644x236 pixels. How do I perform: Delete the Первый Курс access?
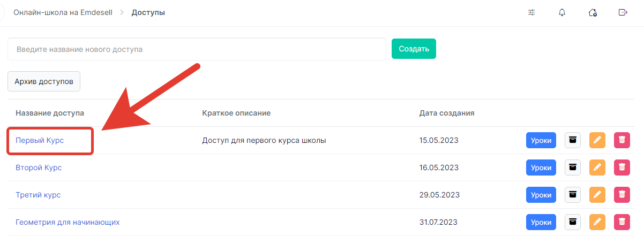point(622,140)
